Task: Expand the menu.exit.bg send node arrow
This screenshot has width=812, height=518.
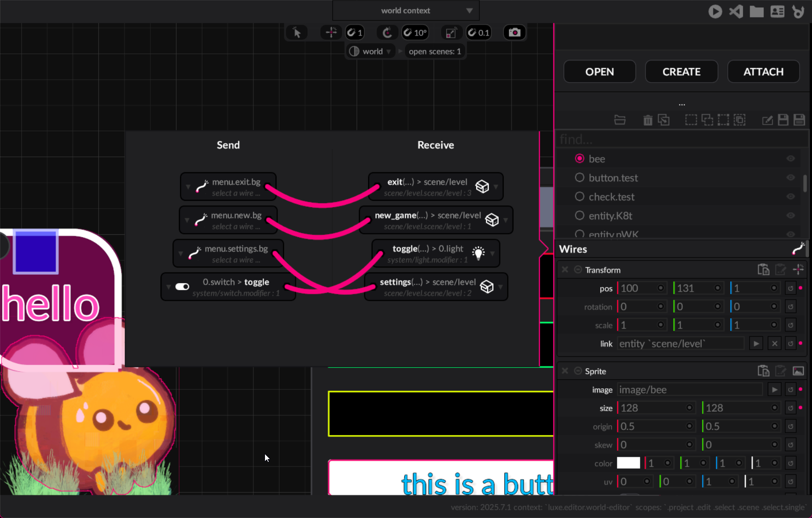Action: (x=188, y=187)
